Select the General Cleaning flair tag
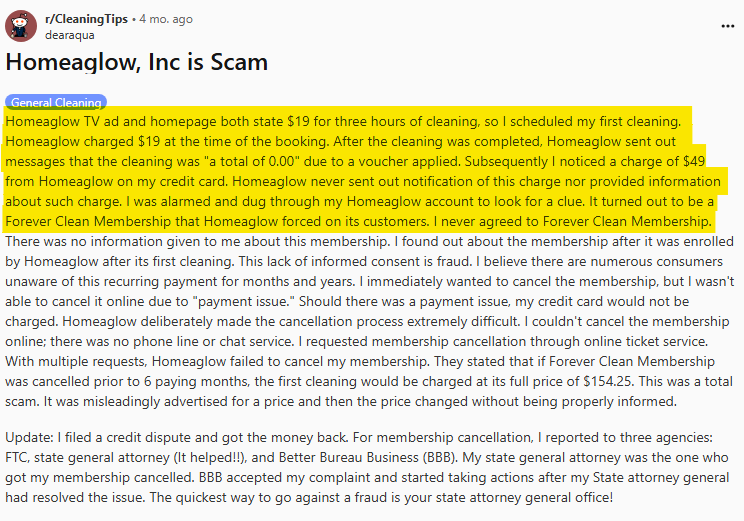Screen dimensions: 744x521 coord(56,102)
